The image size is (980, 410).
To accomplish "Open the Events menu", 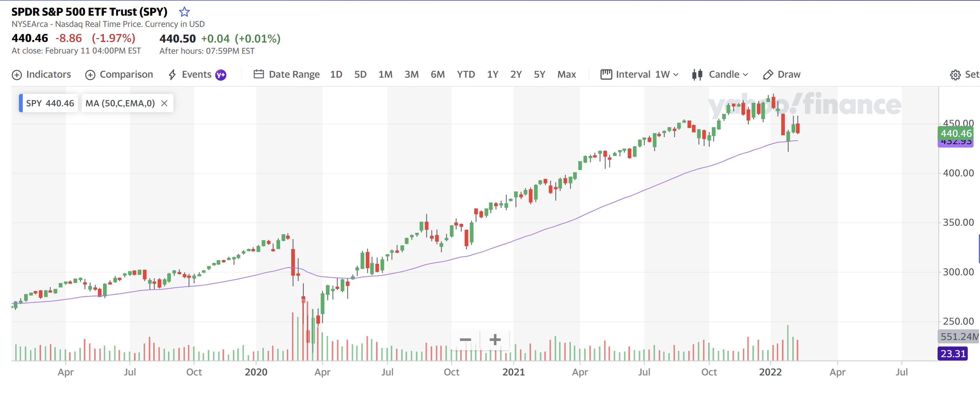I will click(190, 75).
